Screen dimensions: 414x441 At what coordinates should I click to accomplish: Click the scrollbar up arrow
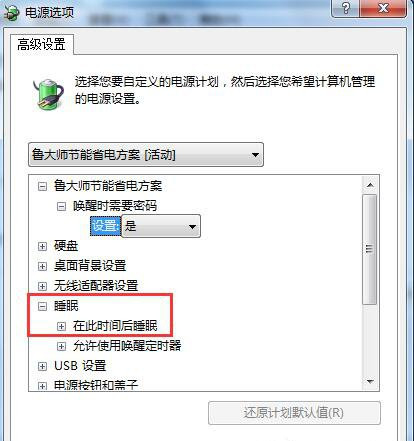(370, 185)
